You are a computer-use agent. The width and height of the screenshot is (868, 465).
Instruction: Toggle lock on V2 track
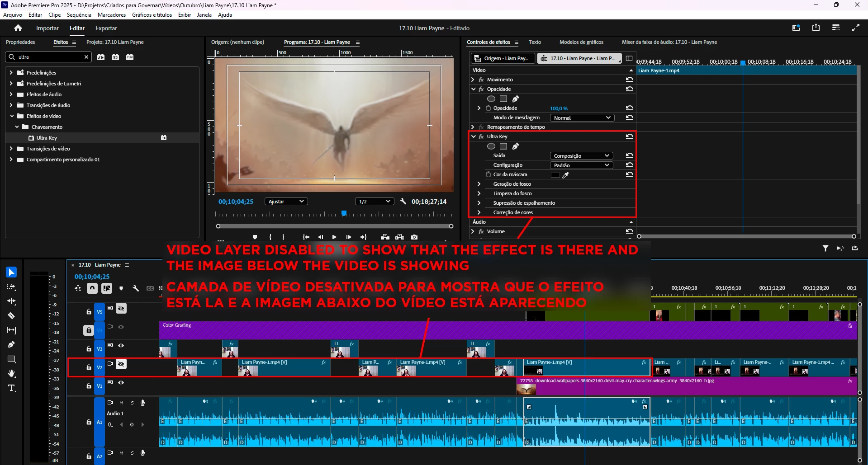89,367
